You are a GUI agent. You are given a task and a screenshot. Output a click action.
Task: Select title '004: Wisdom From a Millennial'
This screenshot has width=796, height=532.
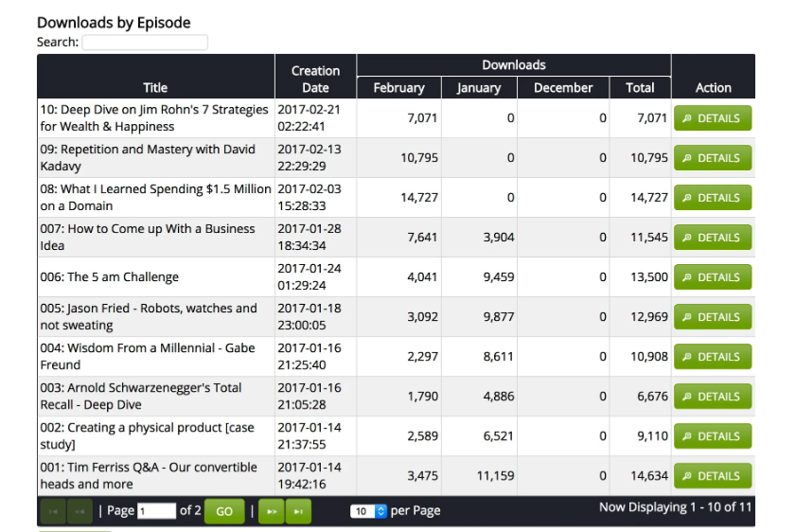(148, 356)
